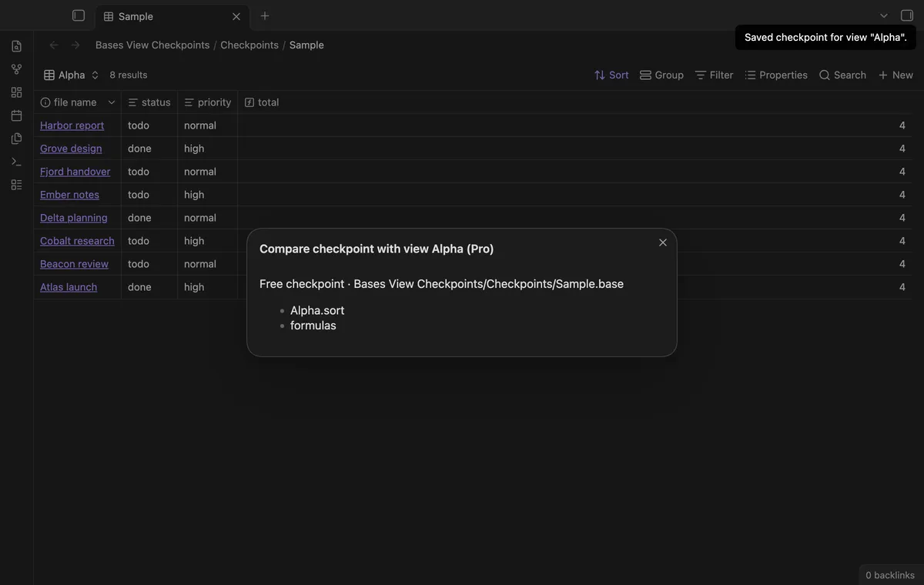Close the Sample tab
924x585 pixels.
click(236, 16)
